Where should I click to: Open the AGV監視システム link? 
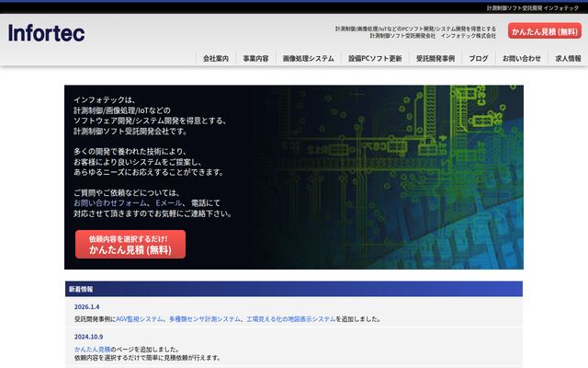click(140, 319)
